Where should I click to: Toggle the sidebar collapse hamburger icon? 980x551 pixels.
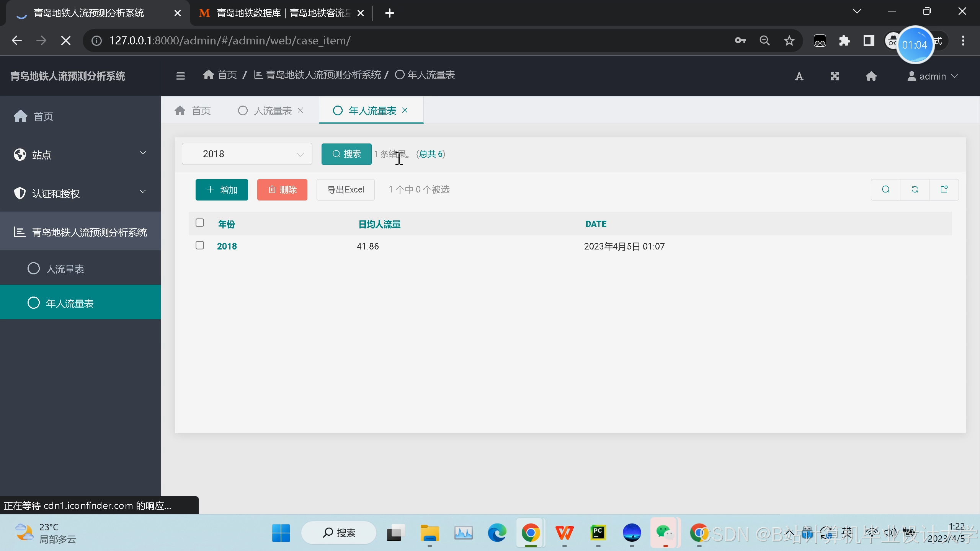[181, 76]
